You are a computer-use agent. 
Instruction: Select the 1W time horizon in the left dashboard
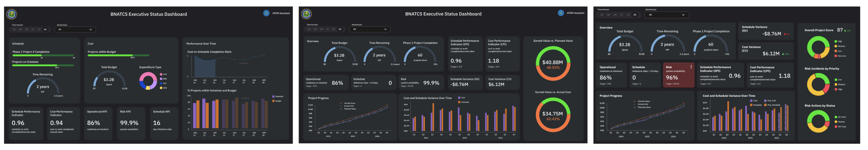[x=21, y=29]
